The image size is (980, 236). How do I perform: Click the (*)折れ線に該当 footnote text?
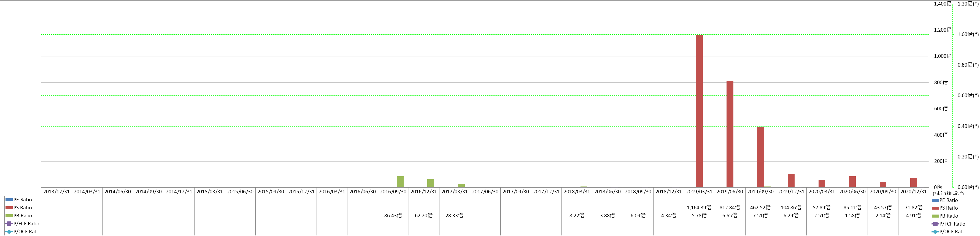click(x=948, y=193)
